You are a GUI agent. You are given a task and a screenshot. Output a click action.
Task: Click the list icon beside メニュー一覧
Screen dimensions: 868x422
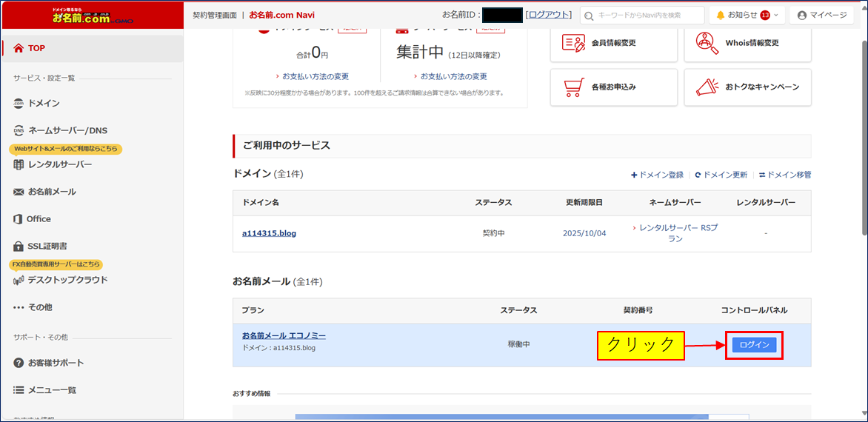coord(19,390)
